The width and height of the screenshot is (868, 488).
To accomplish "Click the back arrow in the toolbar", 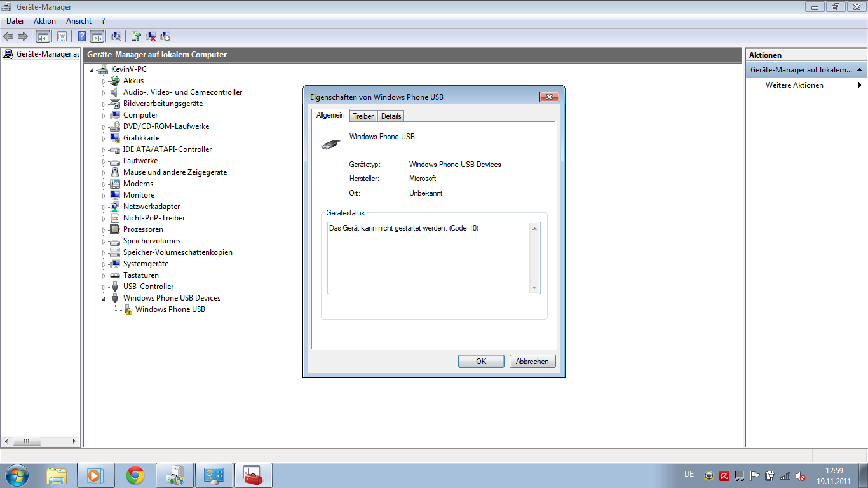I will pyautogui.click(x=8, y=36).
